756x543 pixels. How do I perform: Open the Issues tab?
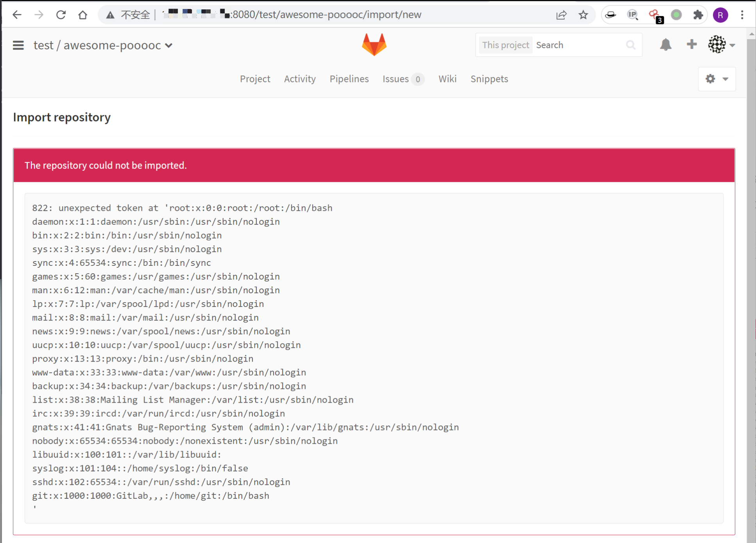395,79
